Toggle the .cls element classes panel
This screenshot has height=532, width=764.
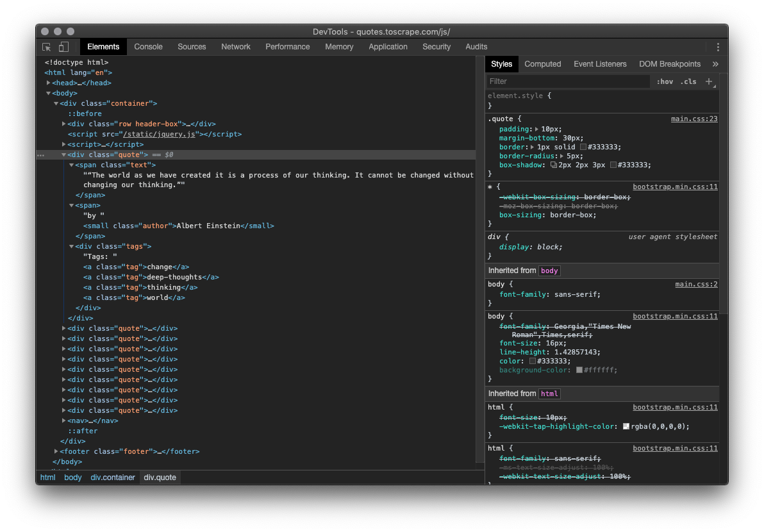click(688, 81)
